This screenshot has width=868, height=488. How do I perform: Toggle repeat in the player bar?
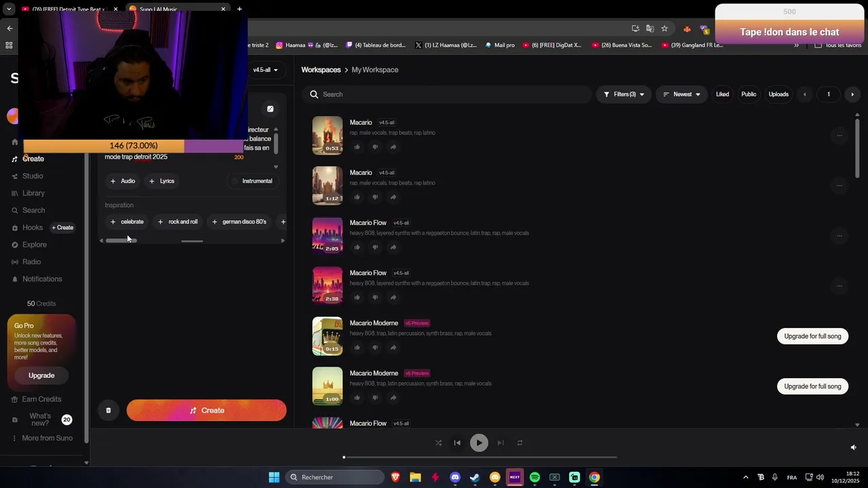[520, 443]
